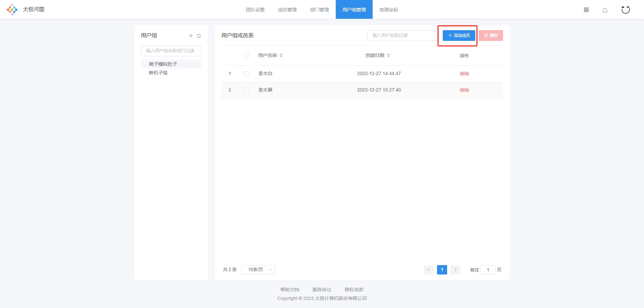Click the 用户组成员表 heading
The image size is (644, 308).
[x=237, y=36]
